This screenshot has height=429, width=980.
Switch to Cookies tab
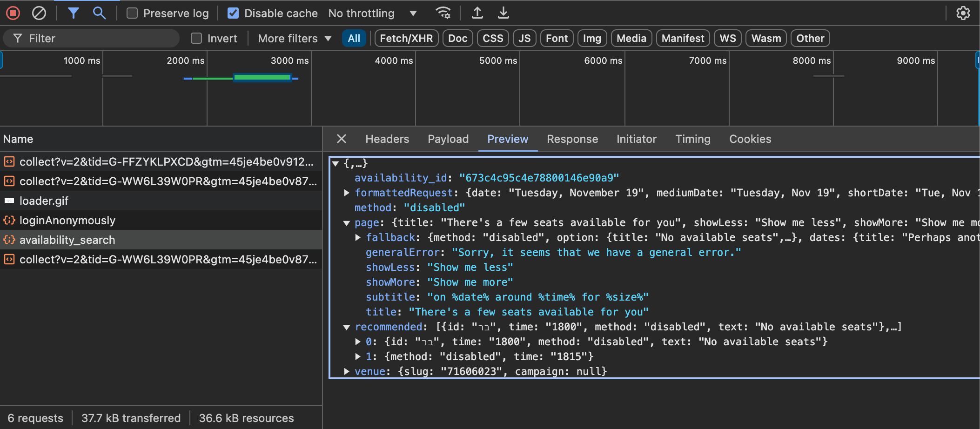click(750, 139)
